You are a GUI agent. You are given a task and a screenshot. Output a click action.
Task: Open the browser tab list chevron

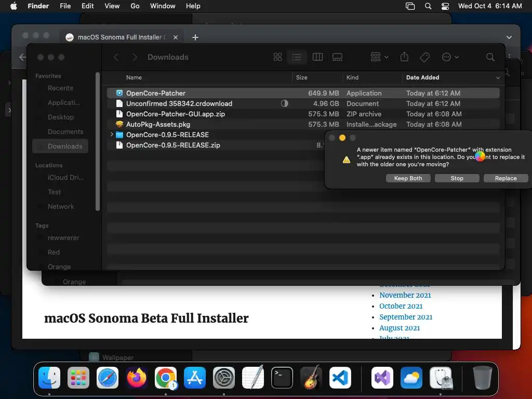click(509, 37)
